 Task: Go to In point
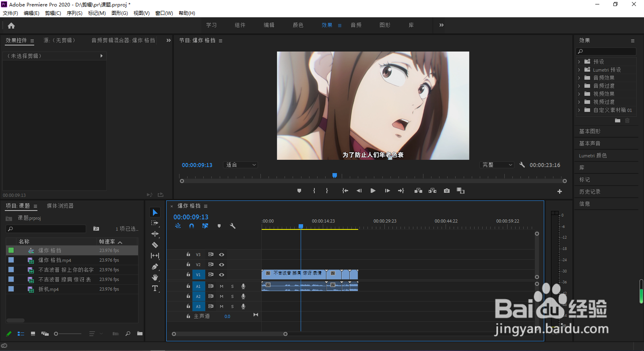click(x=345, y=191)
